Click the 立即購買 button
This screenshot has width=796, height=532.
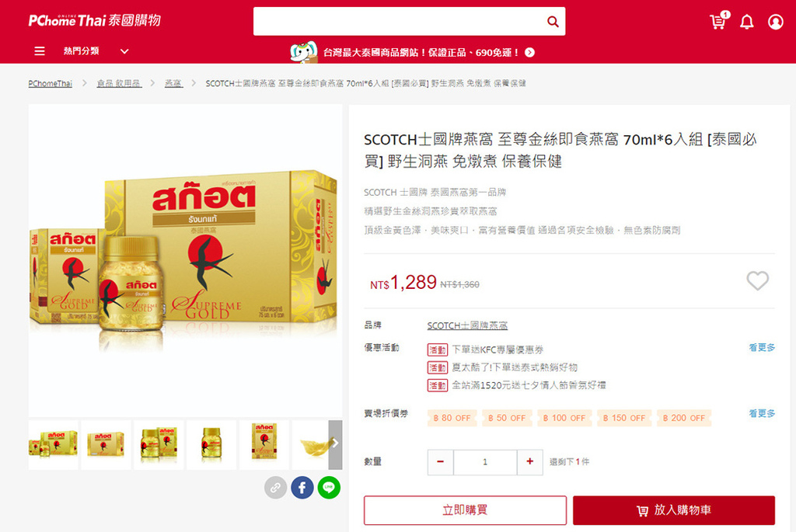pos(465,510)
